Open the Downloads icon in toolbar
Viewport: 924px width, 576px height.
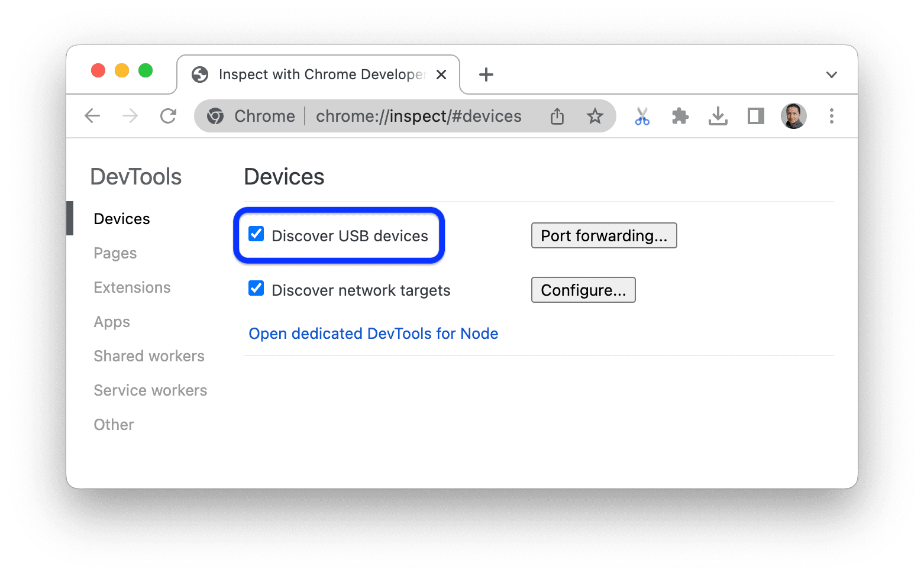click(718, 116)
